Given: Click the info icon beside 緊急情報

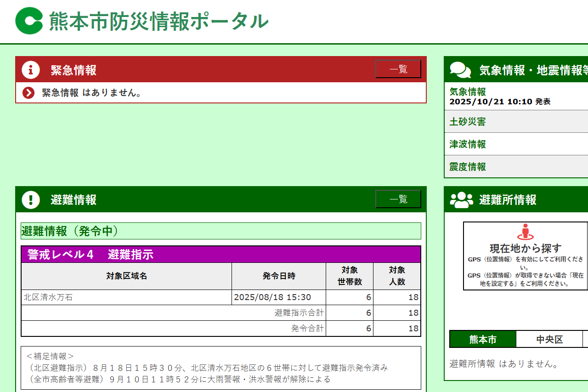Looking at the screenshot, I should [x=31, y=70].
